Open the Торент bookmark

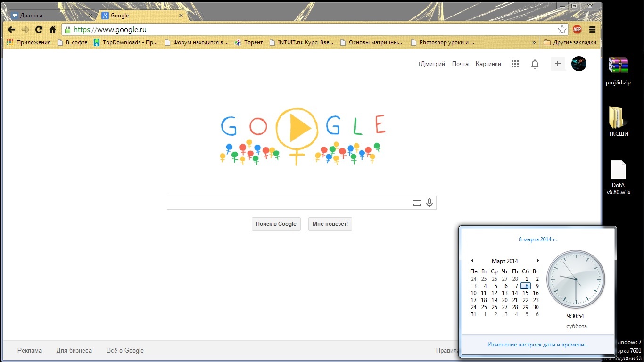[249, 42]
